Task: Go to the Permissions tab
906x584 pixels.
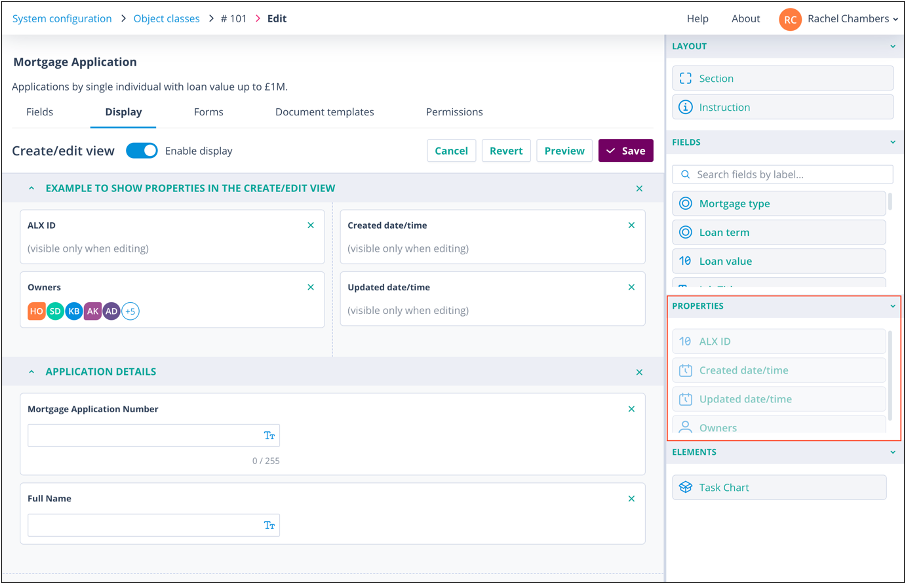Action: 455,112
